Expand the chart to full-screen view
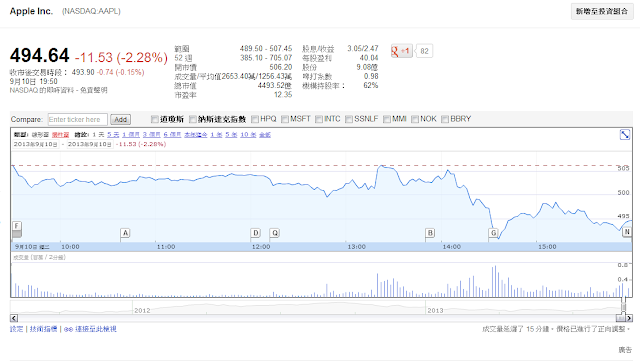640x362 pixels. (624, 134)
